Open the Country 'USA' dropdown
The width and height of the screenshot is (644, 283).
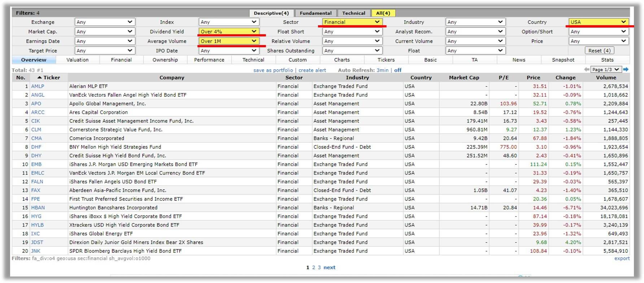click(599, 22)
